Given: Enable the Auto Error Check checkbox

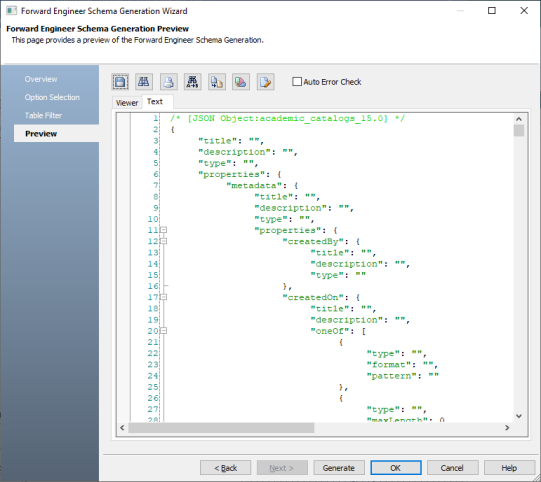Looking at the screenshot, I should pos(297,82).
